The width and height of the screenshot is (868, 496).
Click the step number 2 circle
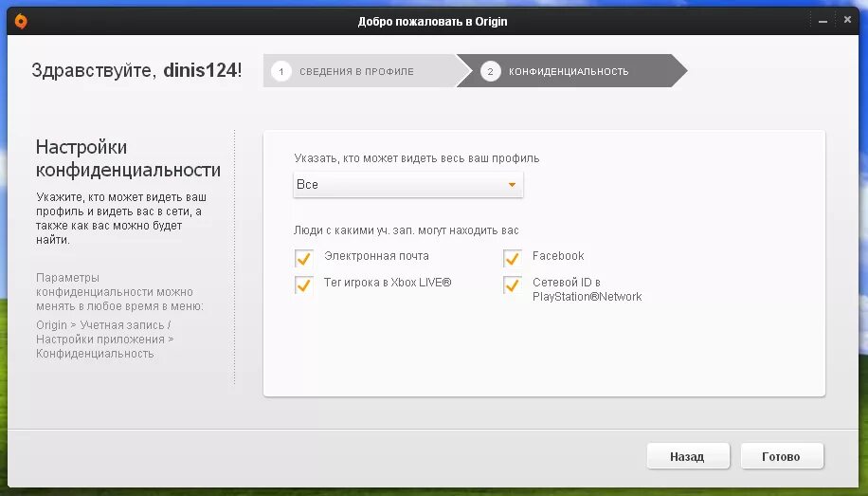coord(491,71)
